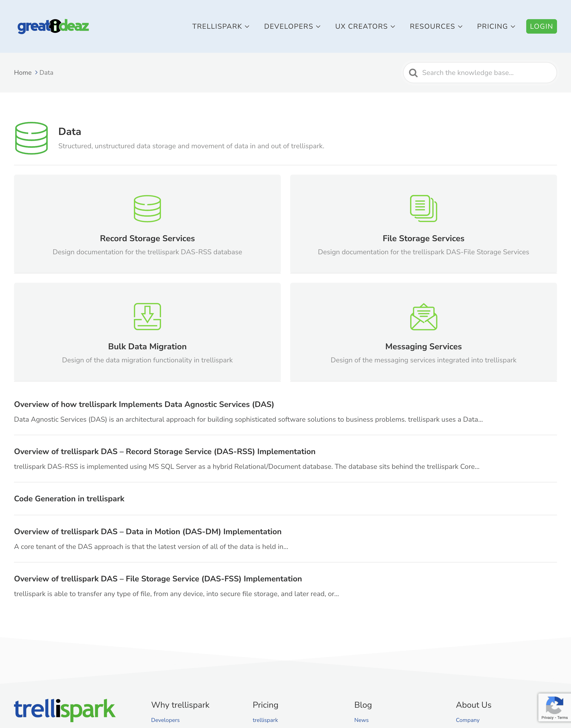The width and height of the screenshot is (571, 728).
Task: Go to Home breadcrumb link
Action: pos(23,73)
